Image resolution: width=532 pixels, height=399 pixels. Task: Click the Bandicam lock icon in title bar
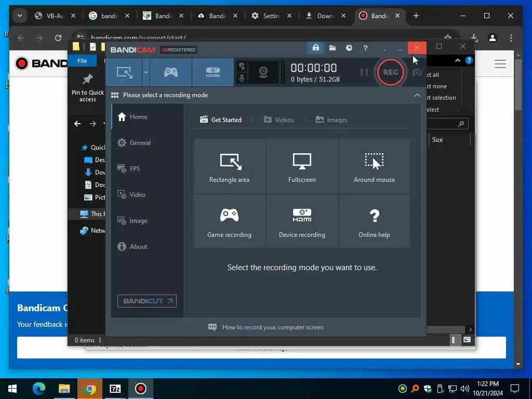[x=315, y=48]
